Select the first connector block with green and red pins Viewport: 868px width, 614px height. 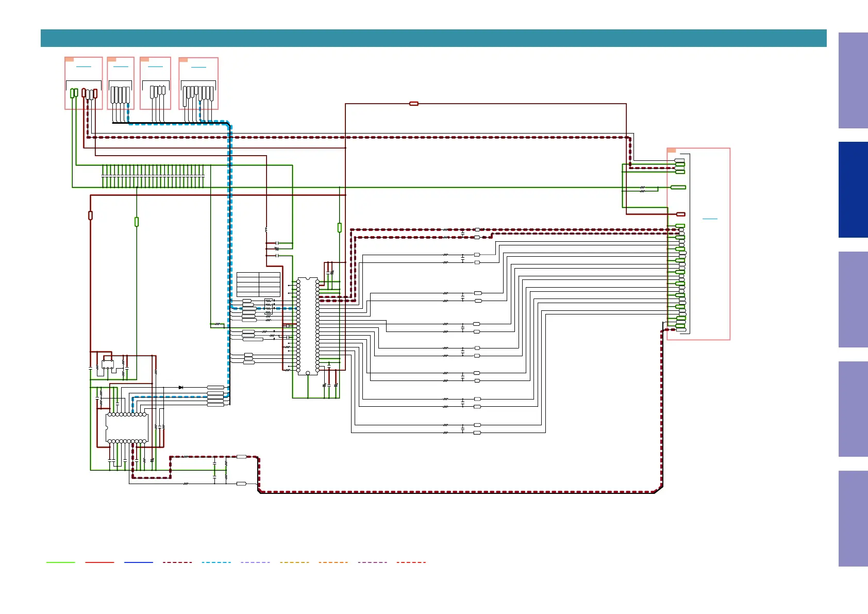pos(84,83)
